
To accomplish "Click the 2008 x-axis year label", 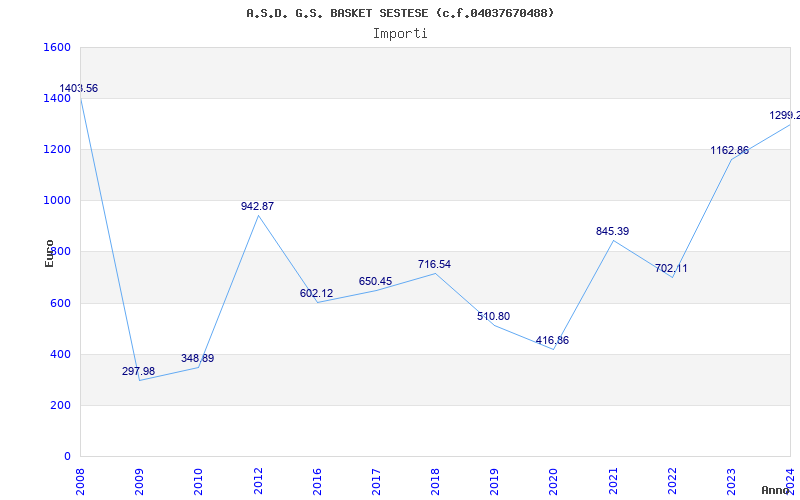I will click(x=80, y=481).
